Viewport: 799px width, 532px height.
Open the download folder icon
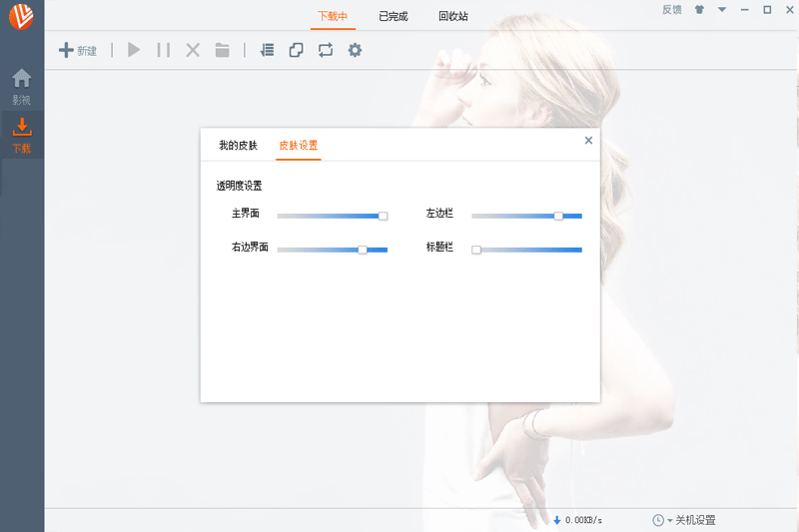(x=222, y=50)
